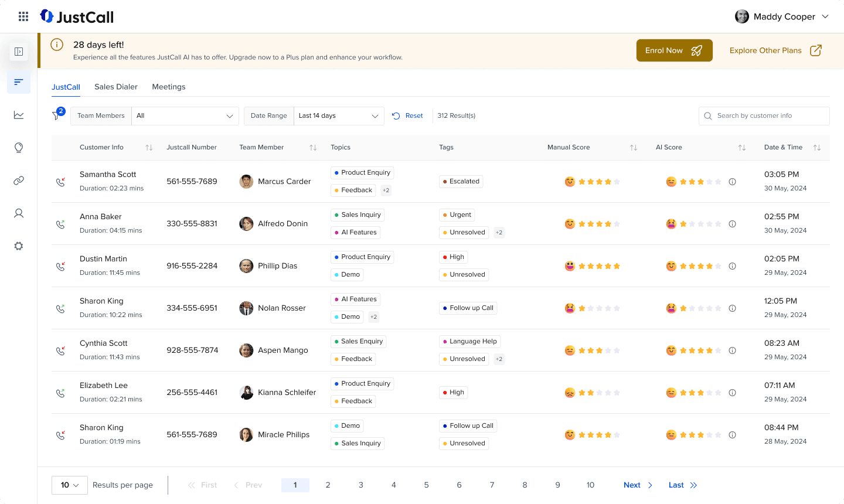
Task: Go to the Next page
Action: 638,485
